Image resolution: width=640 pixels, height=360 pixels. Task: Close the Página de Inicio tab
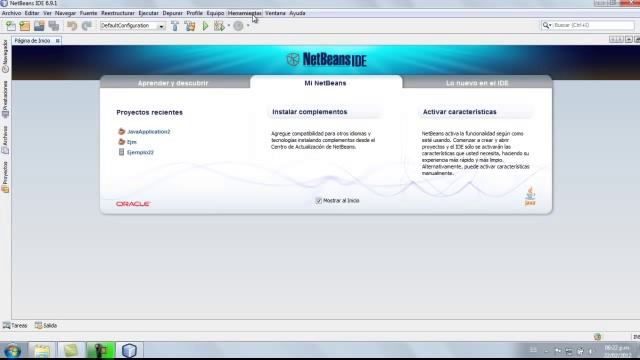(x=58, y=41)
